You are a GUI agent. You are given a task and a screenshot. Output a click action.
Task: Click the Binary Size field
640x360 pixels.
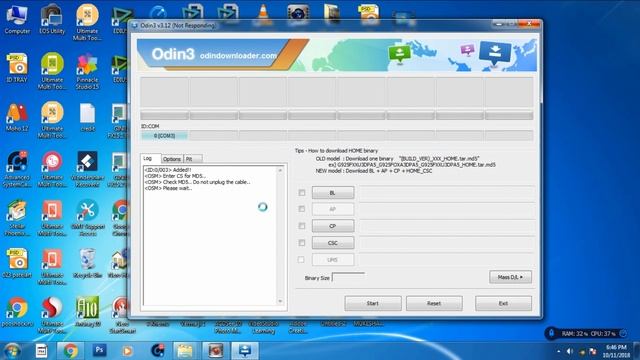coord(348,278)
